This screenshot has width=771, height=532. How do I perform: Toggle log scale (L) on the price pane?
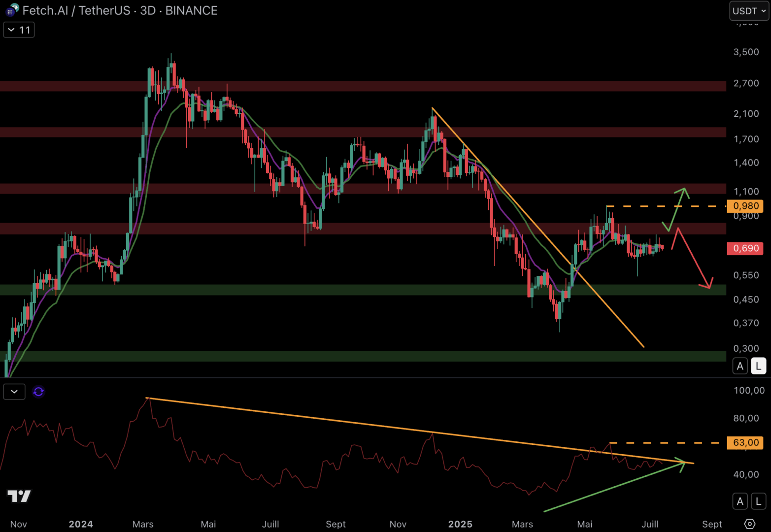tap(758, 366)
